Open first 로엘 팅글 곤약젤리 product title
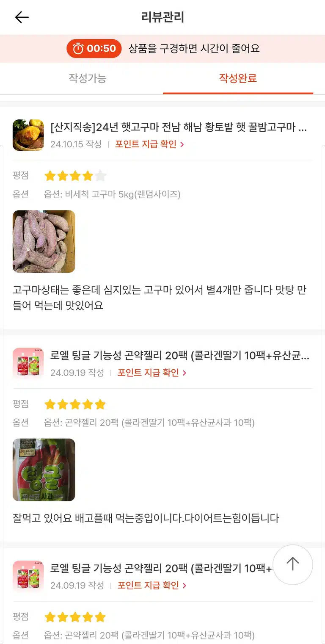Image resolution: width=325 pixels, height=644 pixels. point(180,356)
